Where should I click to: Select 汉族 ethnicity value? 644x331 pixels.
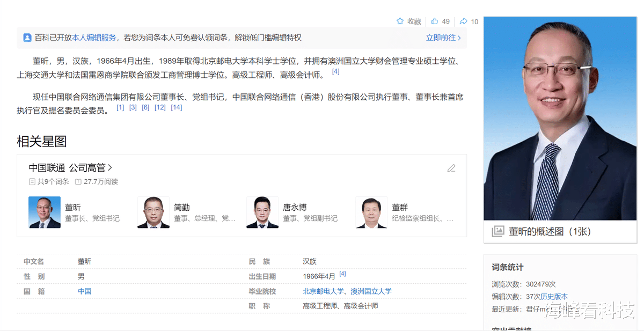click(x=310, y=262)
